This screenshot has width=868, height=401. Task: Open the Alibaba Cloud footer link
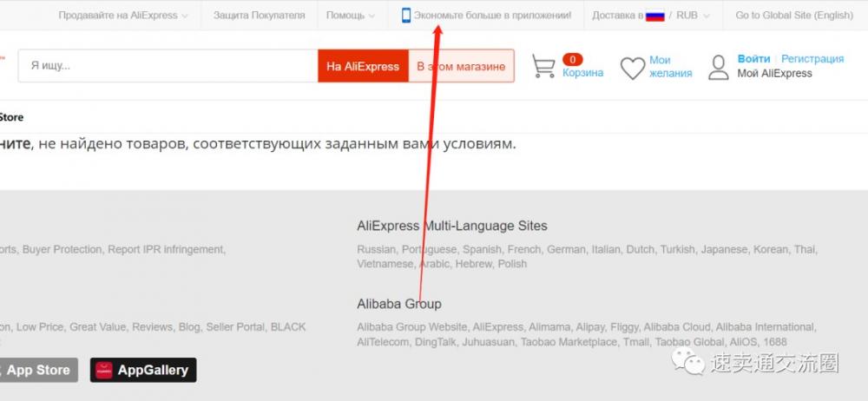678,327
